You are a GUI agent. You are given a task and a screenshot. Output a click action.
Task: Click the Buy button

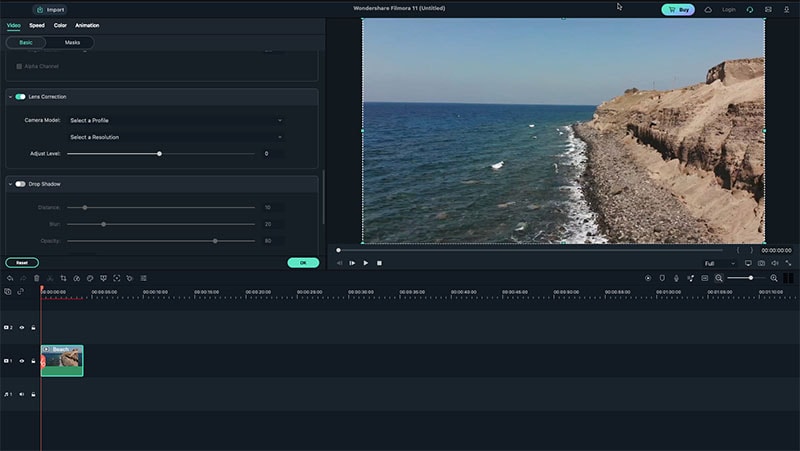tap(678, 10)
